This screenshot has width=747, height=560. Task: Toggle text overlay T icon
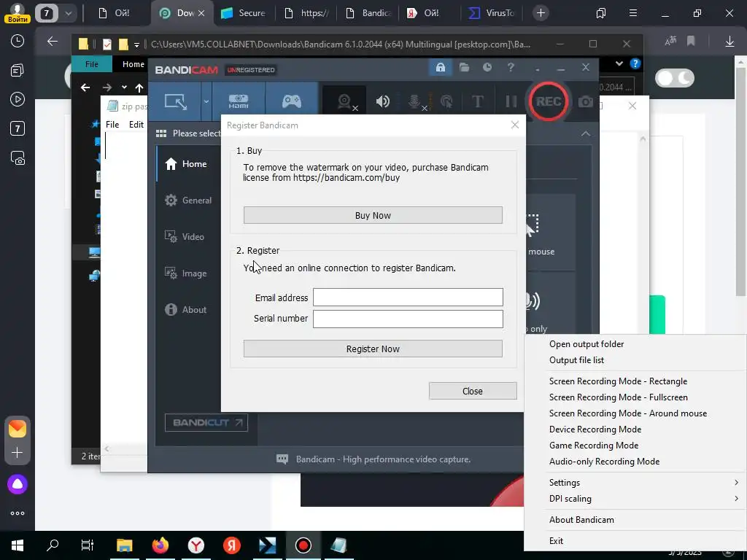(x=477, y=101)
